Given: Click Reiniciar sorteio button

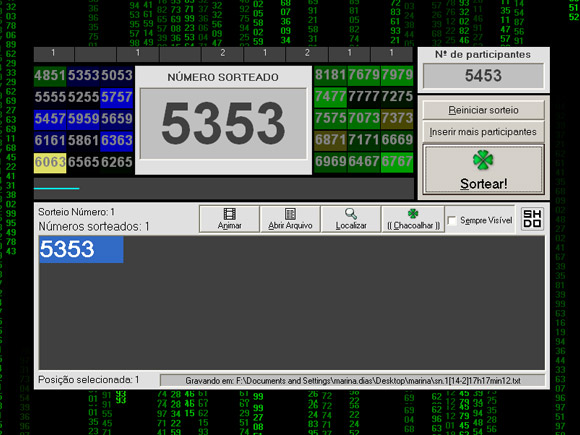Looking at the screenshot, I should (x=483, y=110).
